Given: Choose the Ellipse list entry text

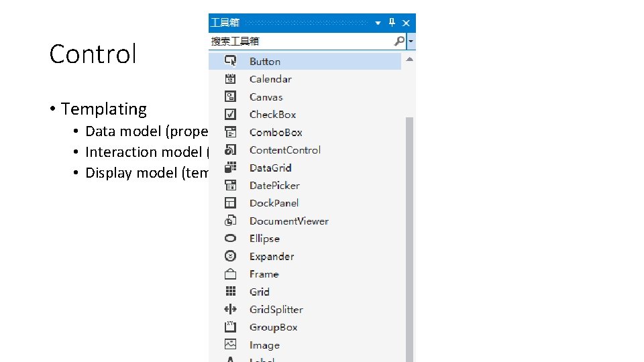Looking at the screenshot, I should [264, 239].
